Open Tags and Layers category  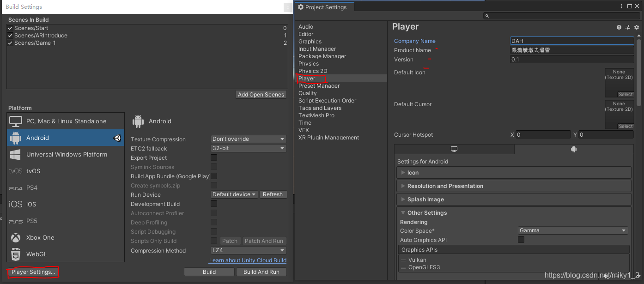(x=320, y=108)
